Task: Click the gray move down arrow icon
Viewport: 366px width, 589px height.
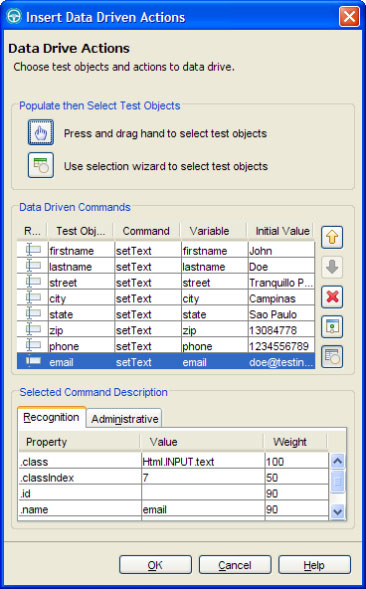Action: [332, 267]
